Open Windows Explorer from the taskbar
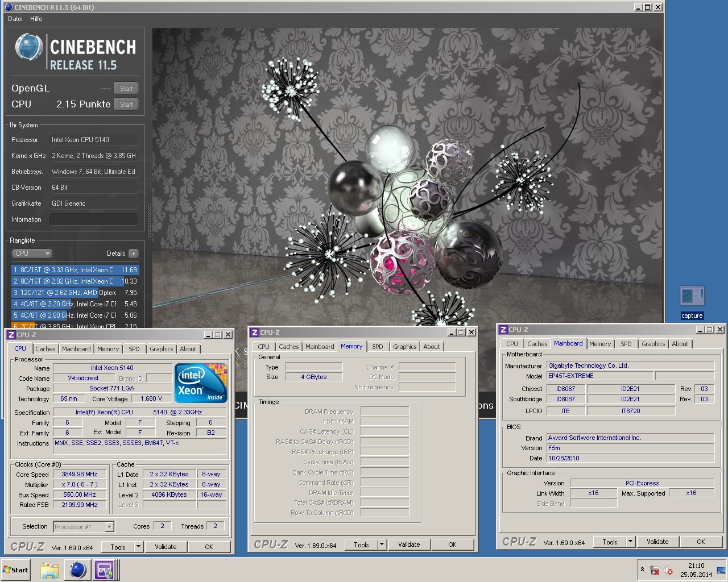The image size is (728, 582). (x=49, y=570)
